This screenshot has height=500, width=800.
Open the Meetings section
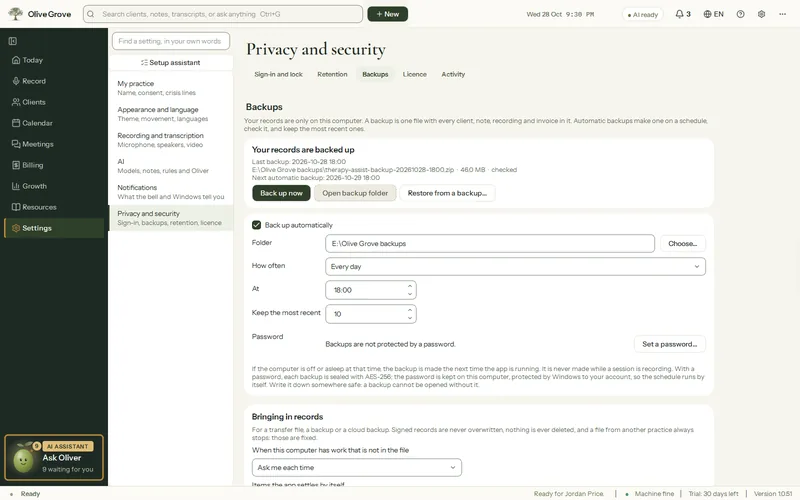[54, 144]
